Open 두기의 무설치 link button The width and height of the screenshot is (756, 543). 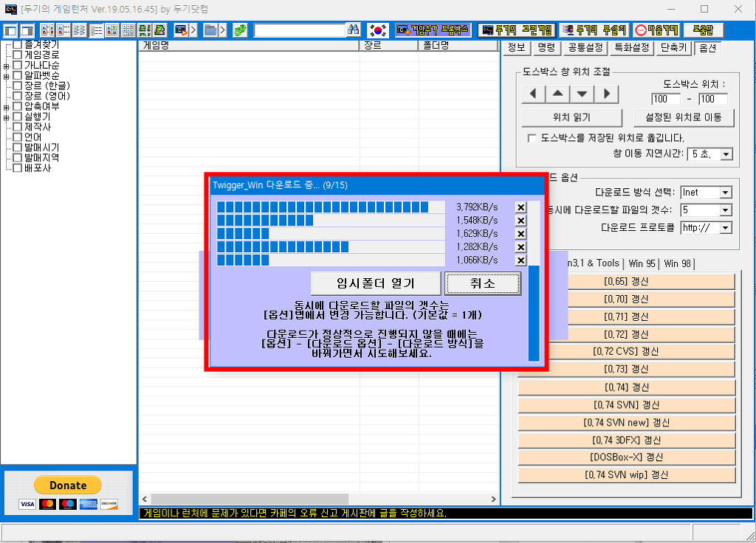coord(594,30)
